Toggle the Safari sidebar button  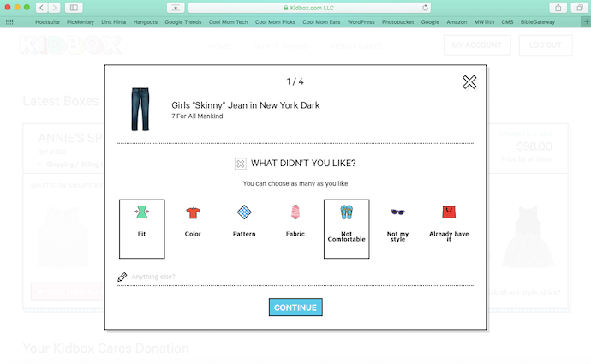(74, 8)
